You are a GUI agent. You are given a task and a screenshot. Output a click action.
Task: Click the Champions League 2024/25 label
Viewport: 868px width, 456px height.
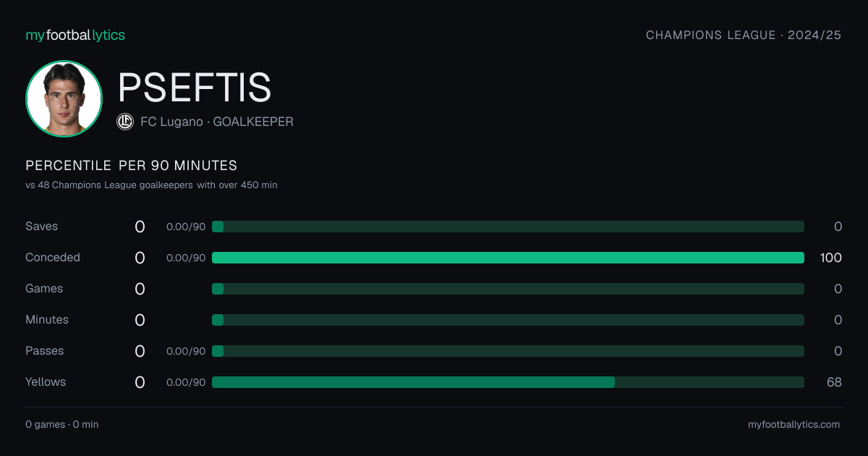[744, 35]
